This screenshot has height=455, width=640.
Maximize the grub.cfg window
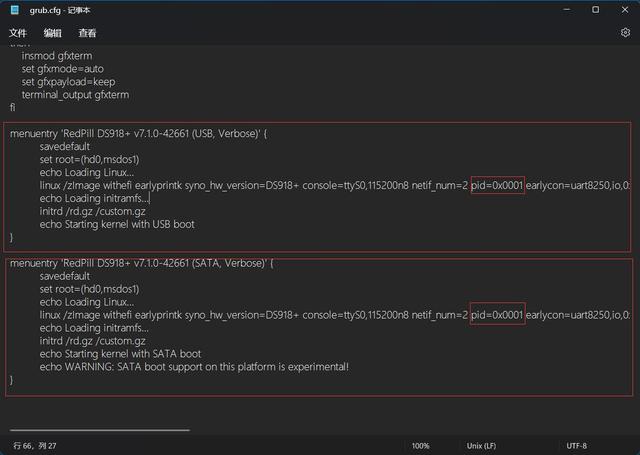[x=596, y=10]
